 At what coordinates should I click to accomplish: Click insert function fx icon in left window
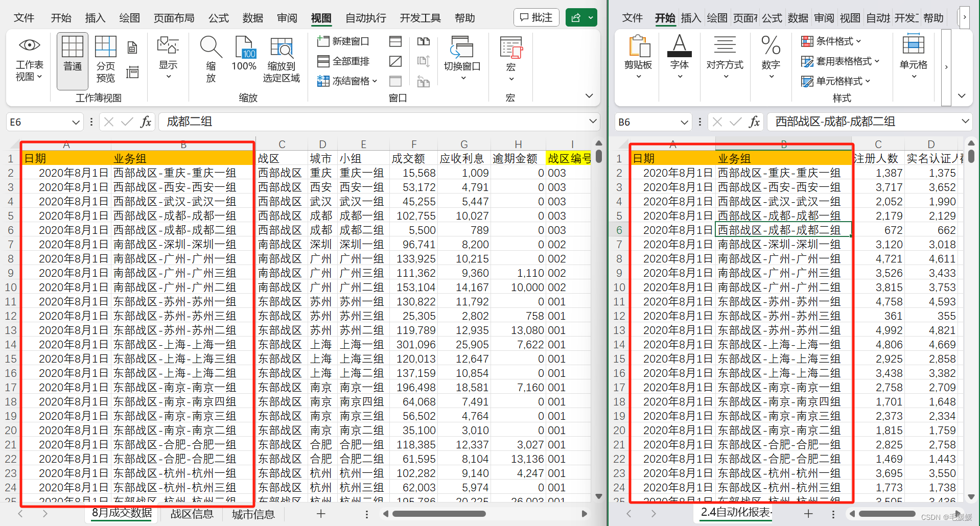(x=146, y=122)
